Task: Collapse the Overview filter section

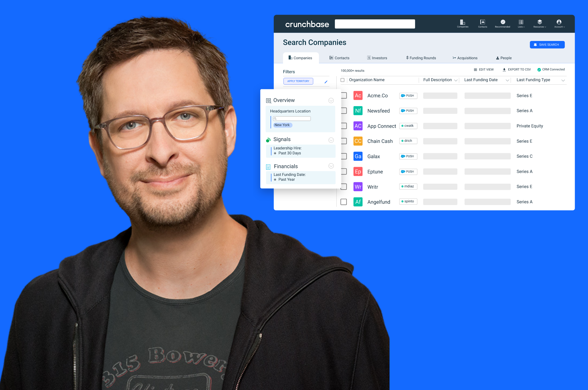Action: click(x=331, y=101)
